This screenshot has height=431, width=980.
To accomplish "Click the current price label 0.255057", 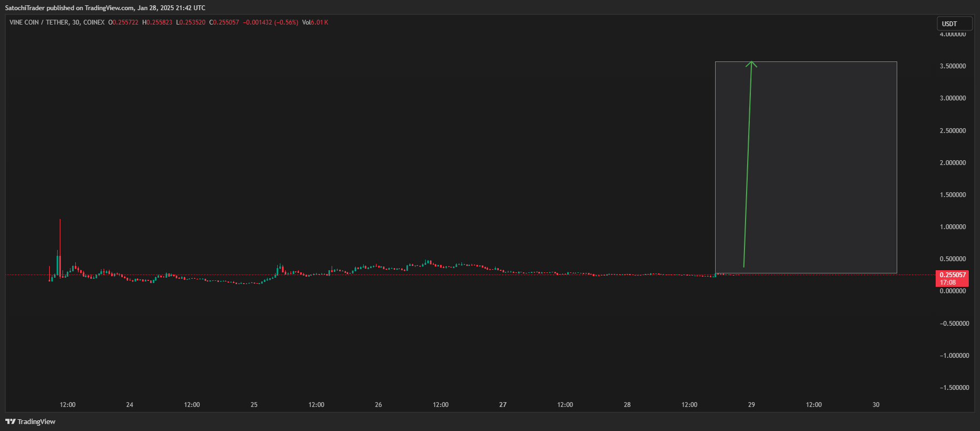I will [x=953, y=275].
